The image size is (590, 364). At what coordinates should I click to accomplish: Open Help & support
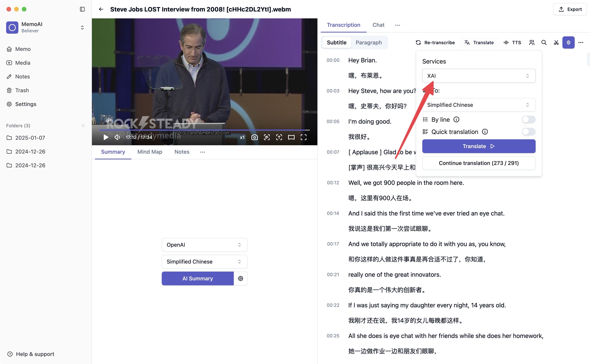coord(31,354)
